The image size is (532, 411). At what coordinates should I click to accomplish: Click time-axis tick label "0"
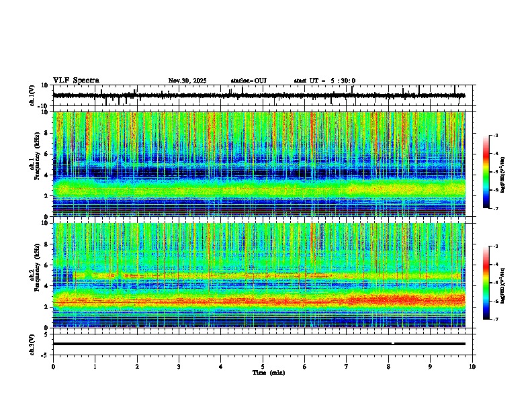click(53, 367)
